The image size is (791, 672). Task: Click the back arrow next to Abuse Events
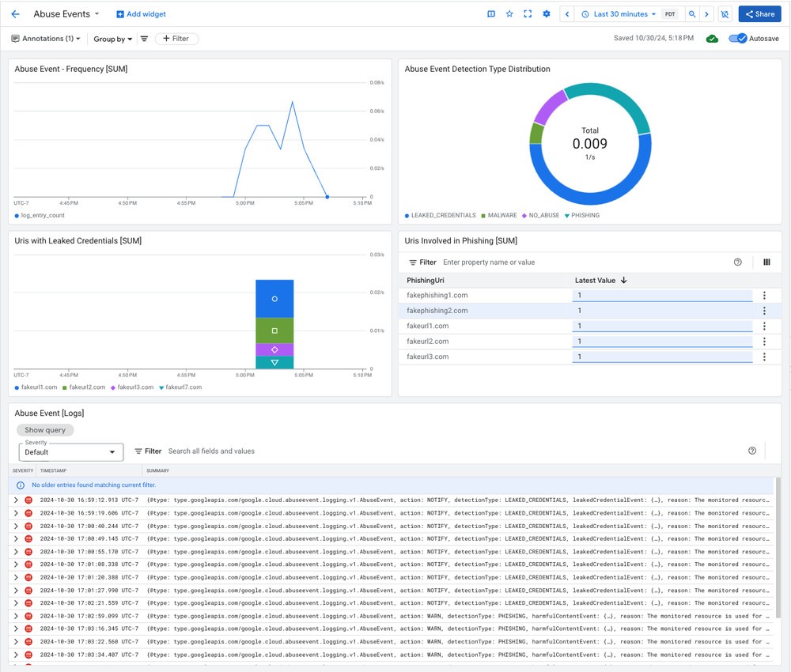pyautogui.click(x=15, y=14)
